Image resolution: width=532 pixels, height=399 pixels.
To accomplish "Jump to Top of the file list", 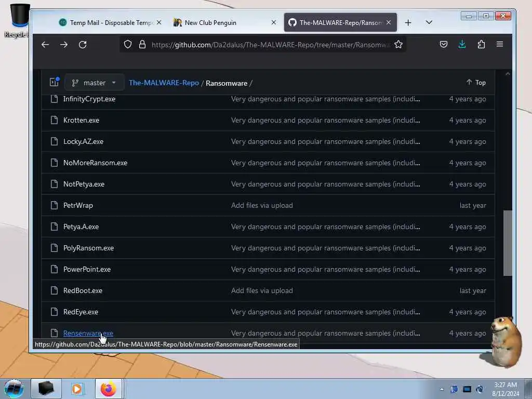I will [476, 83].
